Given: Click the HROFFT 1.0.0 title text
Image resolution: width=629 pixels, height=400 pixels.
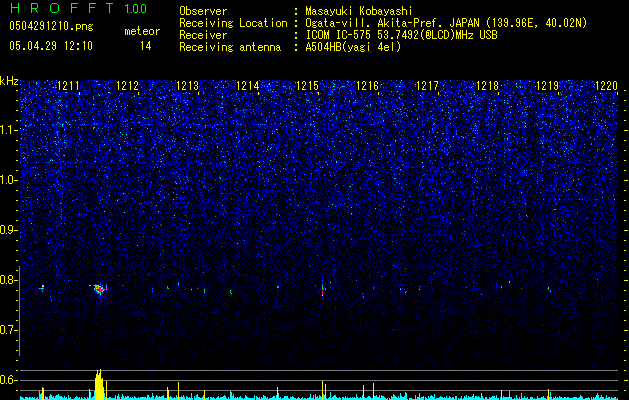Looking at the screenshot, I should point(78,8).
